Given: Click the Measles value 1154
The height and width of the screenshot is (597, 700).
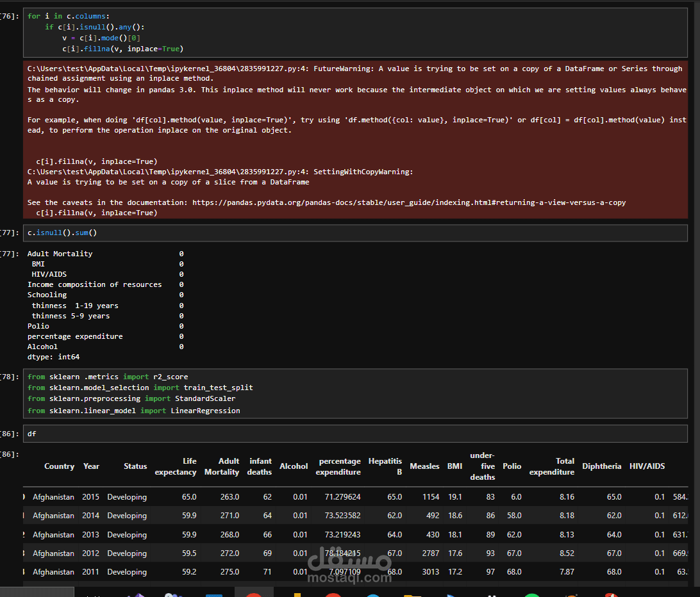Looking at the screenshot, I should coord(431,497).
